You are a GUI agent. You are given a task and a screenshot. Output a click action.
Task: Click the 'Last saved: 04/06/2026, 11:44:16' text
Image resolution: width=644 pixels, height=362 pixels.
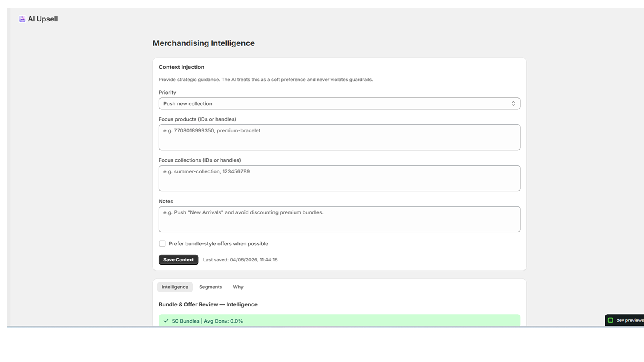pyautogui.click(x=240, y=260)
